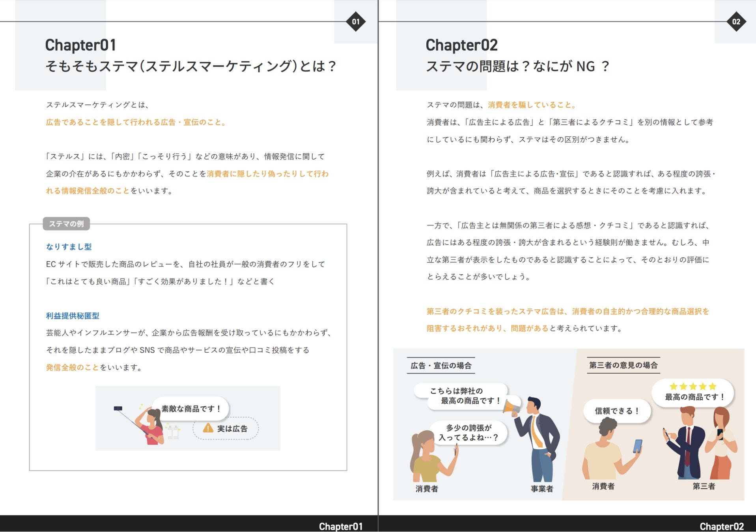
Task: Click the diamond badge numbered 02
Action: point(736,22)
